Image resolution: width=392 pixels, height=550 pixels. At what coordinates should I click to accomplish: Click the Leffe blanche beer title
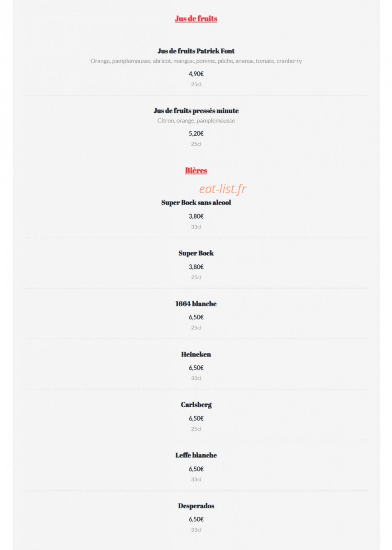pos(196,455)
